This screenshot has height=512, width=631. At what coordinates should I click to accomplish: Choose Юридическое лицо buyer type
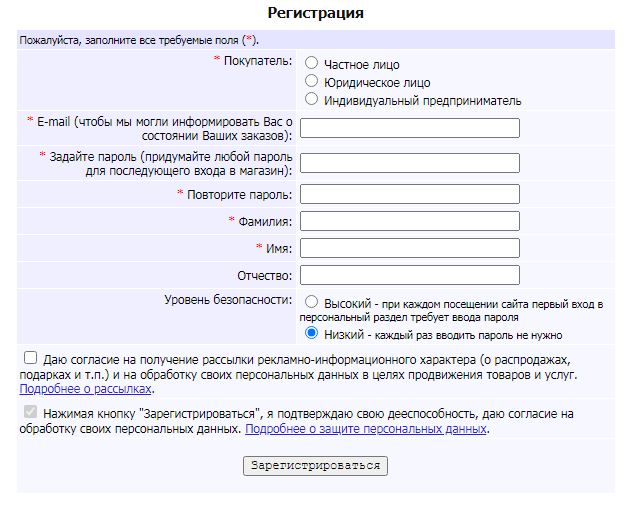(311, 81)
